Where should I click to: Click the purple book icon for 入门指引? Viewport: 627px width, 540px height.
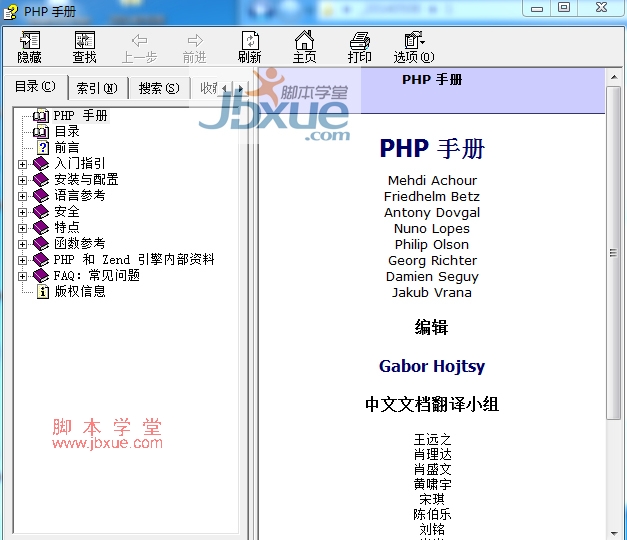[x=41, y=164]
